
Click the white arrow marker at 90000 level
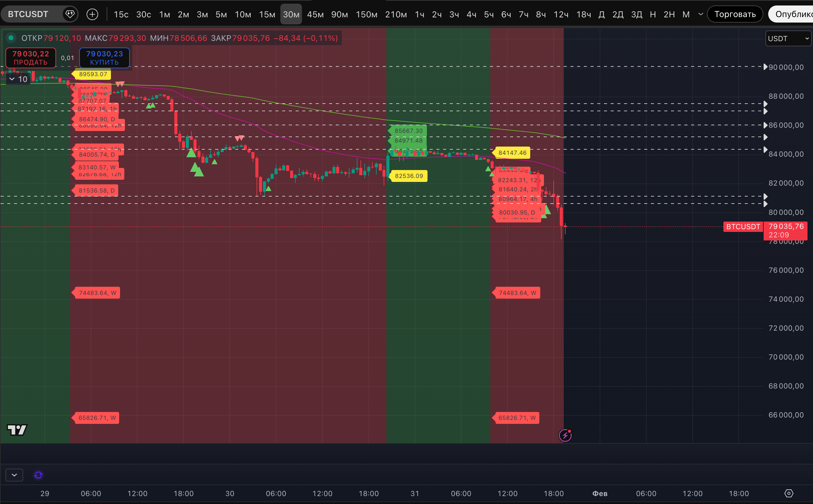tap(765, 67)
